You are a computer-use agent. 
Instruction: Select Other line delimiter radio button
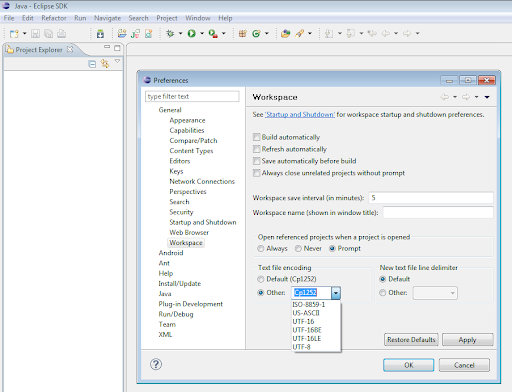pos(383,293)
